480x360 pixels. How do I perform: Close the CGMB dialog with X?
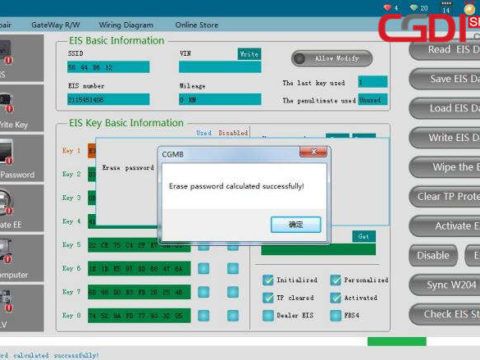tap(313, 152)
